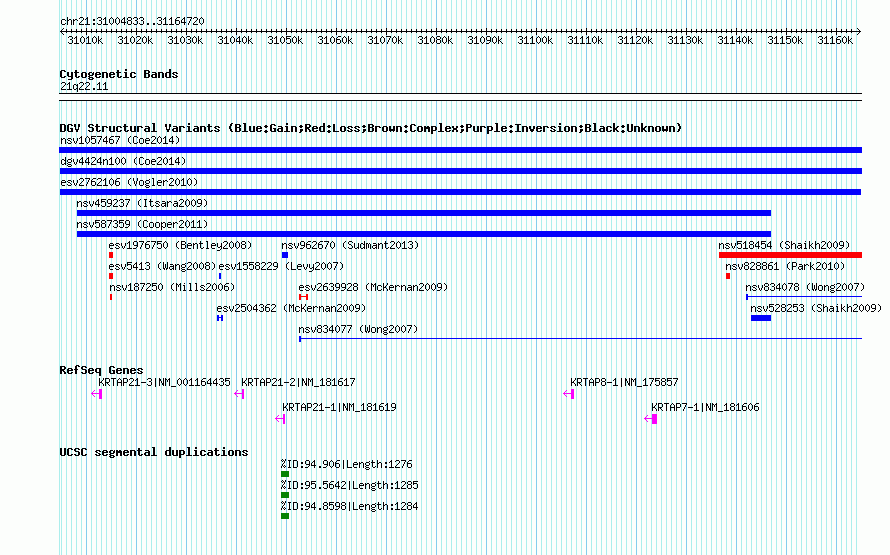Open the esv2762106 (Vogler2010) label
This screenshot has height=555, width=890.
(x=129, y=182)
